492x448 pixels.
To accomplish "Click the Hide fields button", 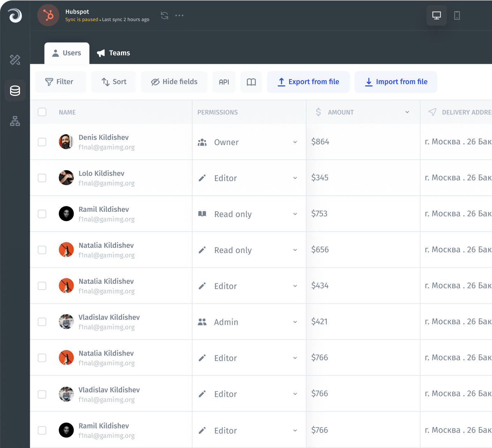I will 174,82.
